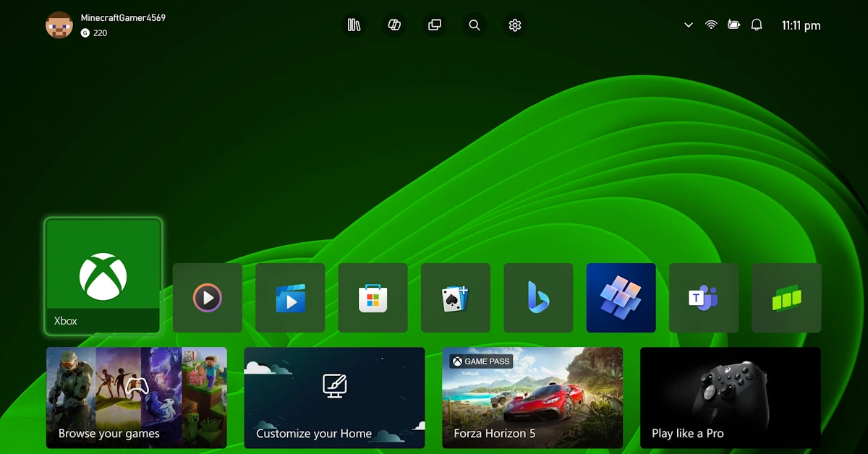Open the multitasking windows icon
This screenshot has width=868, height=454.
(434, 25)
